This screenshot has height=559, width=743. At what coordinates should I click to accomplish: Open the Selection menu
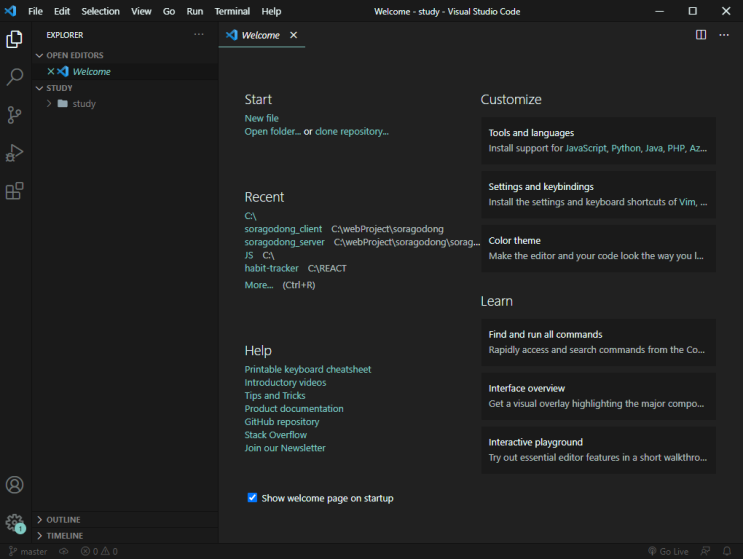pos(100,11)
